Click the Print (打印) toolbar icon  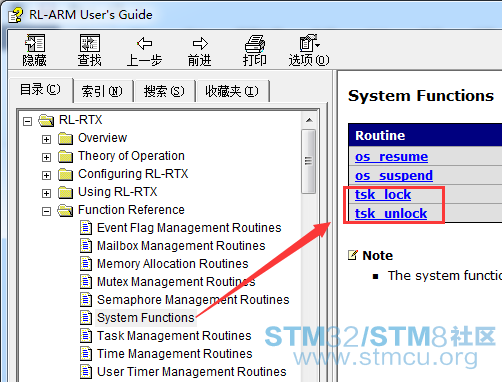click(x=255, y=43)
